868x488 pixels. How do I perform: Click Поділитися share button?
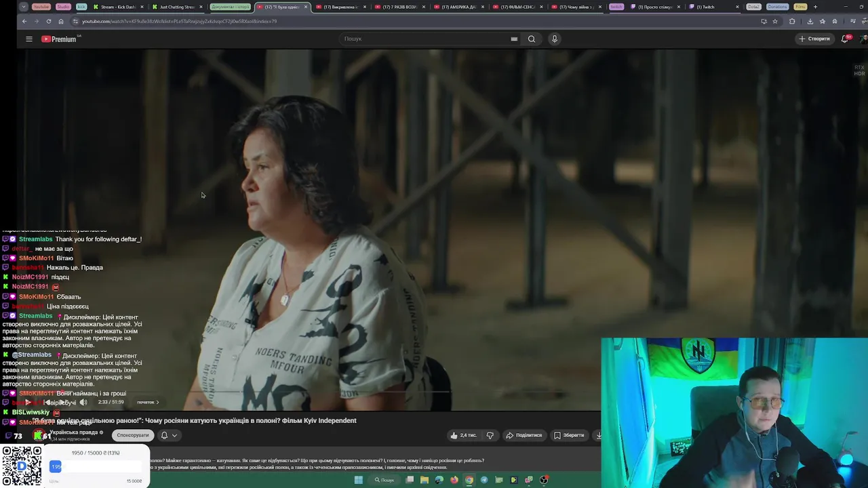coord(524,435)
